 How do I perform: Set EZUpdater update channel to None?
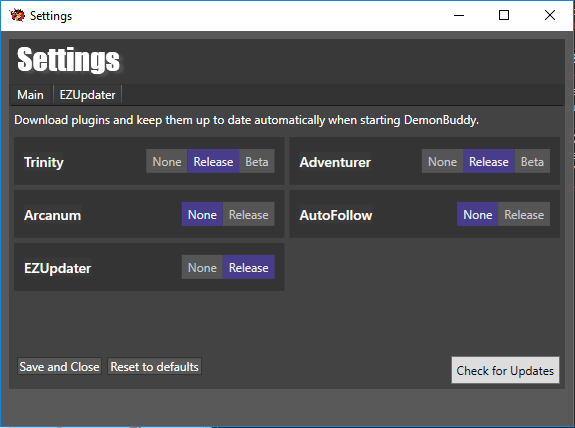[202, 268]
